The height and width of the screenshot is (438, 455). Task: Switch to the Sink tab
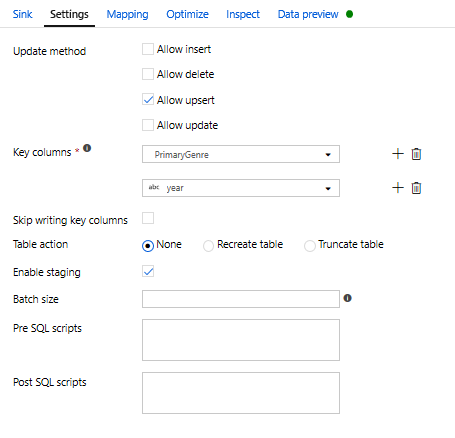[22, 14]
